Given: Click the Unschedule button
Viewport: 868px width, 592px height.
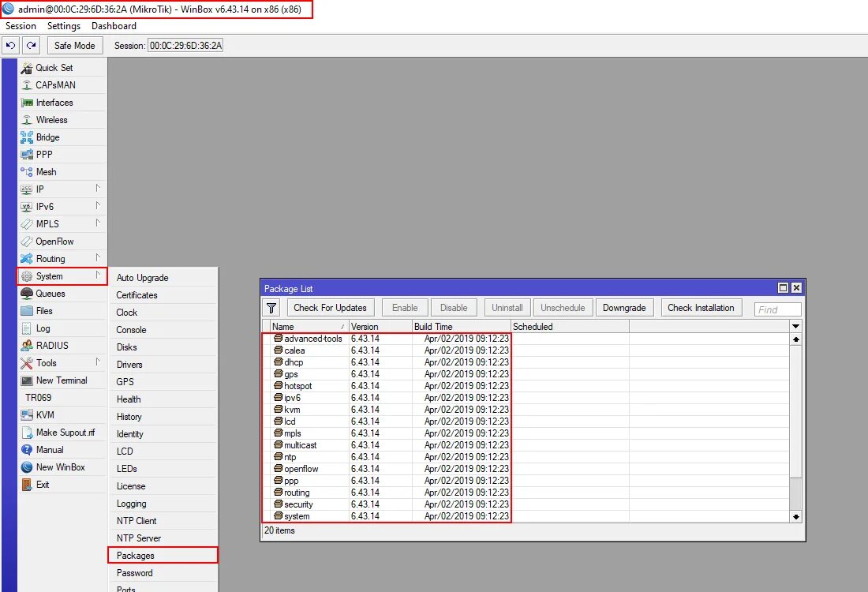Looking at the screenshot, I should click(x=563, y=308).
